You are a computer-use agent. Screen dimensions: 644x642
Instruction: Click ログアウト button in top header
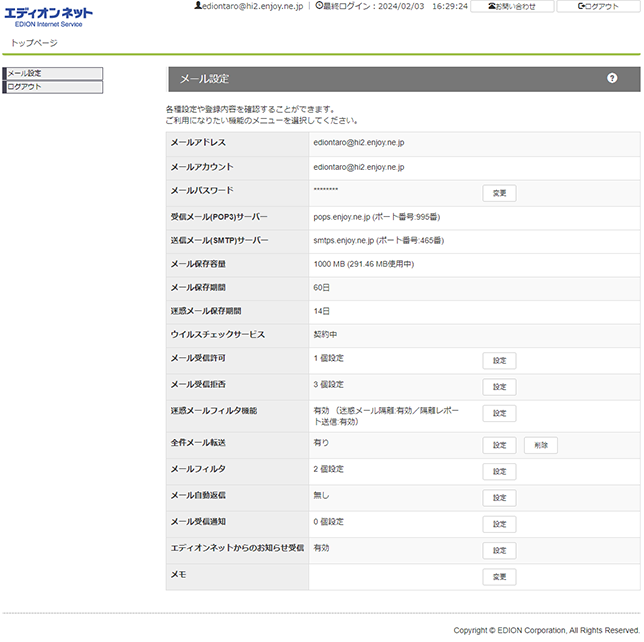[598, 6]
